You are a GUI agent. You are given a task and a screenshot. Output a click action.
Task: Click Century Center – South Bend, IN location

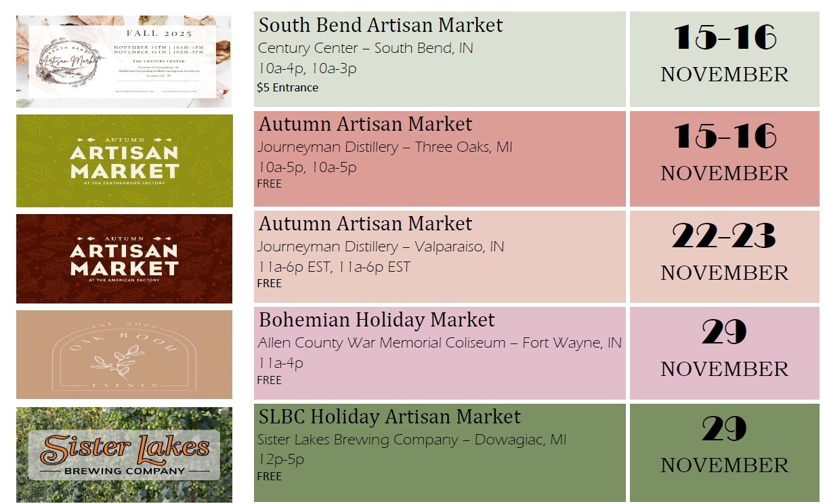366,49
